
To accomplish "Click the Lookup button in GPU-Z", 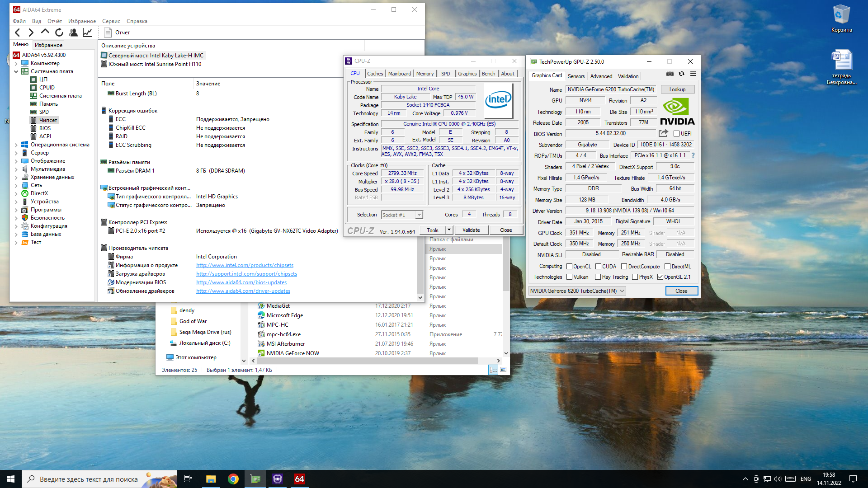I will coord(677,89).
